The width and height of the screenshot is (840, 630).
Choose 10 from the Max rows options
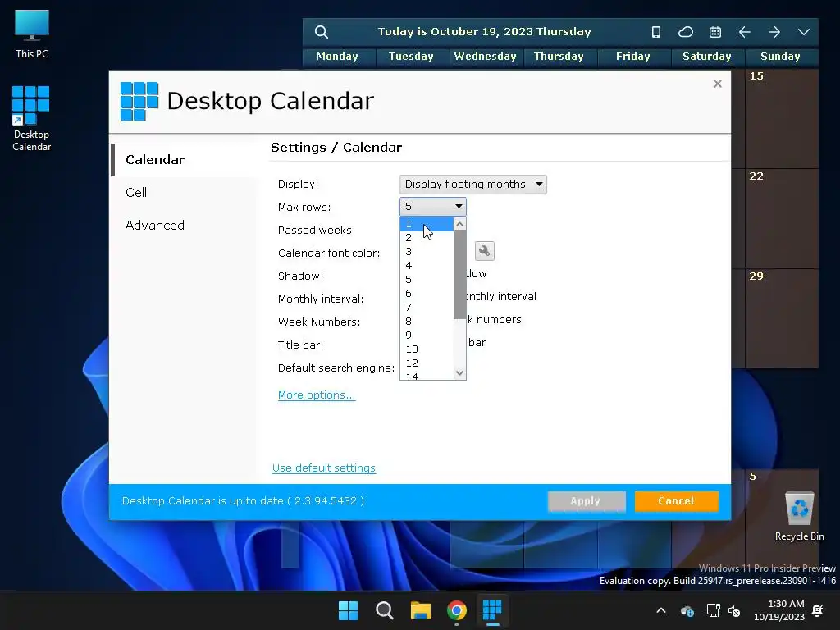[427, 349]
